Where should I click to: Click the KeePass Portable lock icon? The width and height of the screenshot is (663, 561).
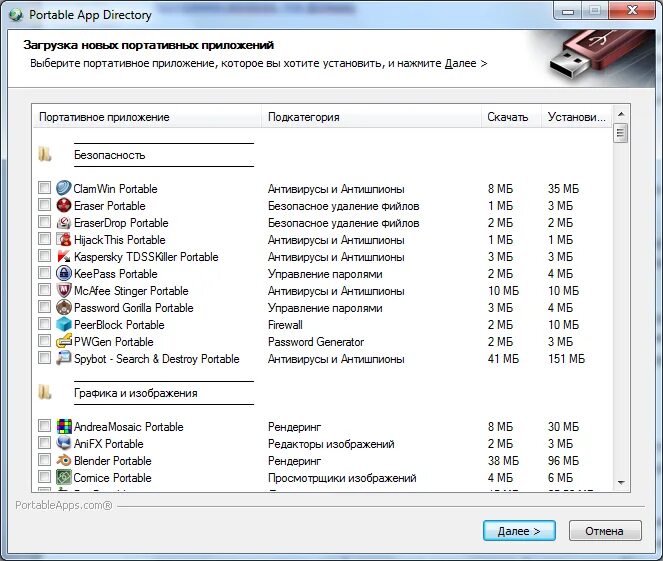click(64, 273)
